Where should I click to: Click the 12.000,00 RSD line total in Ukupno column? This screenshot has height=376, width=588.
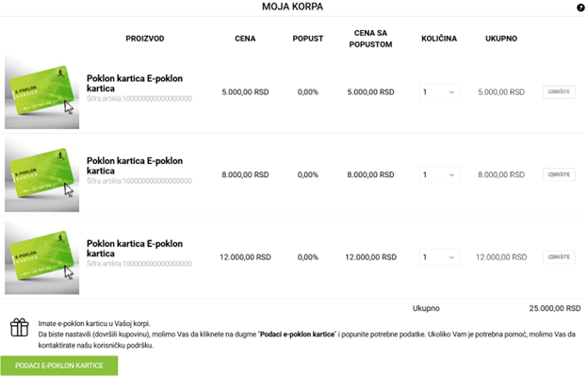click(x=501, y=257)
